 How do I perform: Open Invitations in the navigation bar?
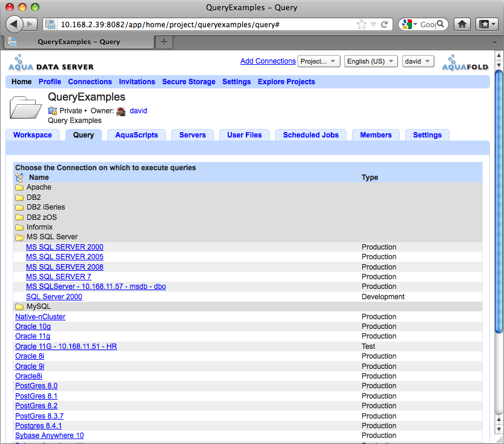[137, 82]
